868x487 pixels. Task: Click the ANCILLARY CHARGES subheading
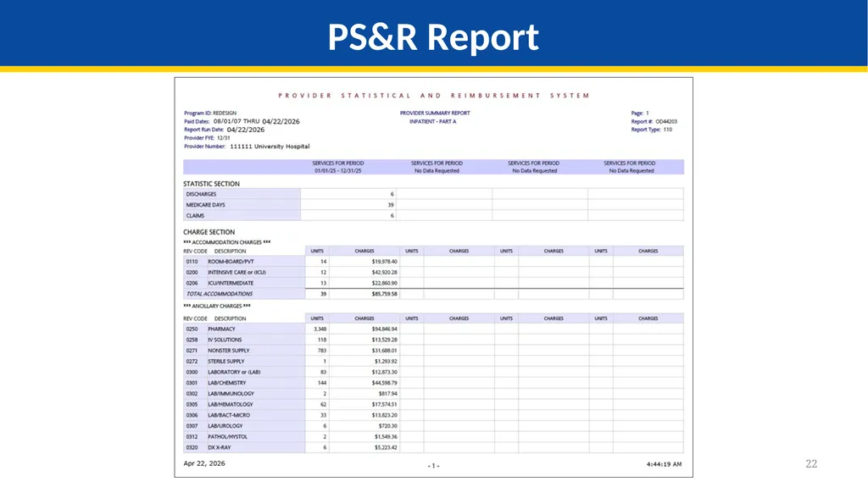point(217,306)
